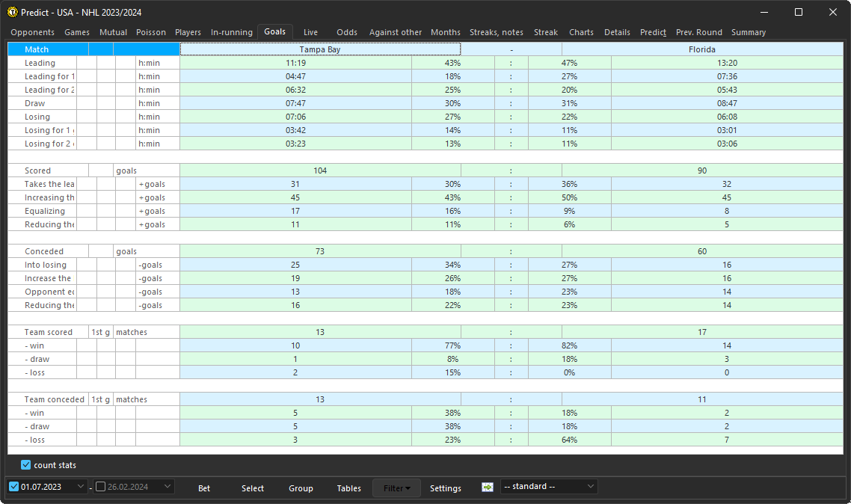The width and height of the screenshot is (851, 504).
Task: Open the -- standard -- profile combo box
Action: point(548,486)
